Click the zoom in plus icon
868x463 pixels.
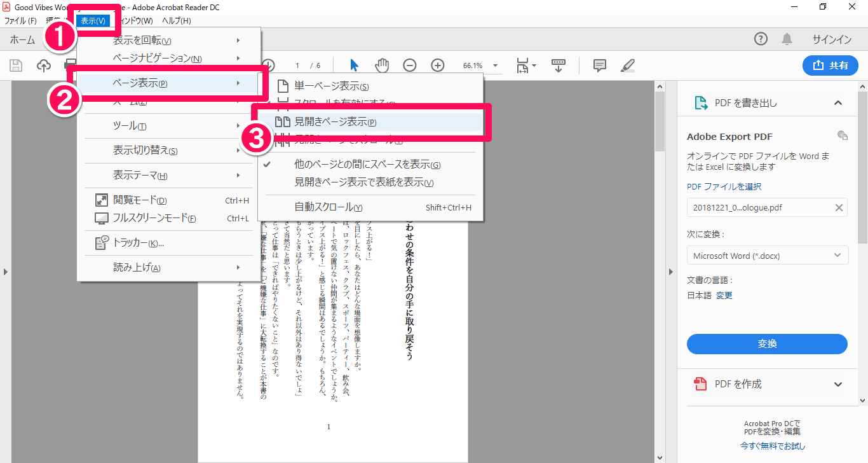[x=438, y=66]
